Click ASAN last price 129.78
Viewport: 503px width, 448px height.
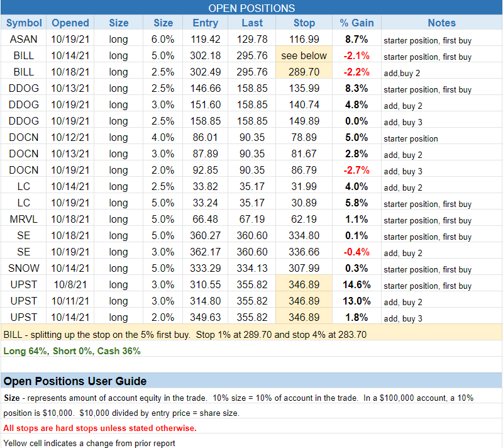252,39
